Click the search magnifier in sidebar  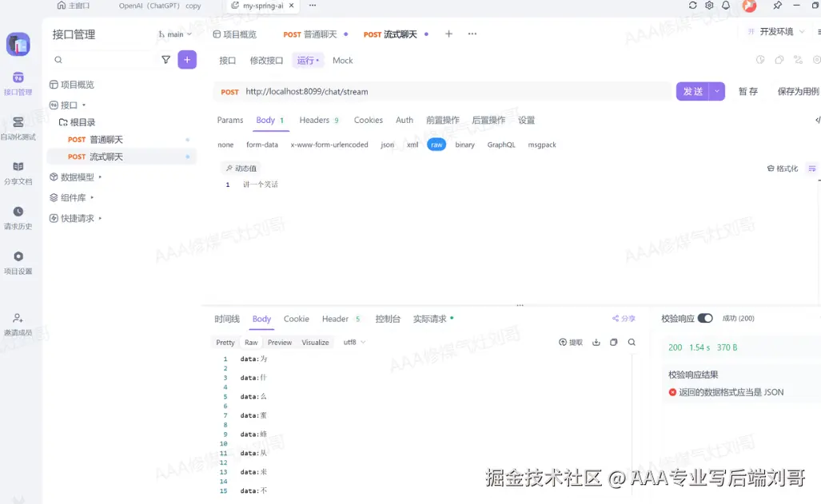[58, 60]
